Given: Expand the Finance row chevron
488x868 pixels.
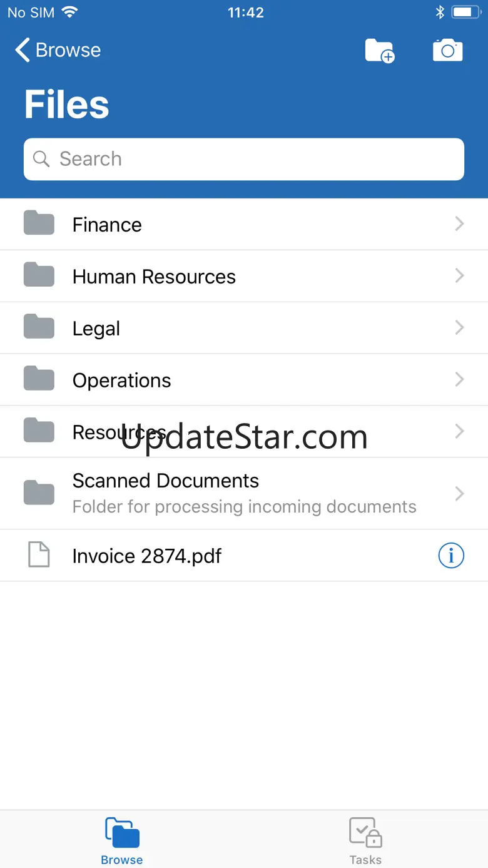Looking at the screenshot, I should point(460,223).
